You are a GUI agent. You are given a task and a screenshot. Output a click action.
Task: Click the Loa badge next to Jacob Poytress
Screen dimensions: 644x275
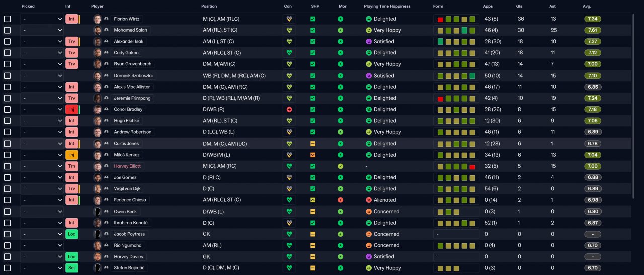point(72,234)
